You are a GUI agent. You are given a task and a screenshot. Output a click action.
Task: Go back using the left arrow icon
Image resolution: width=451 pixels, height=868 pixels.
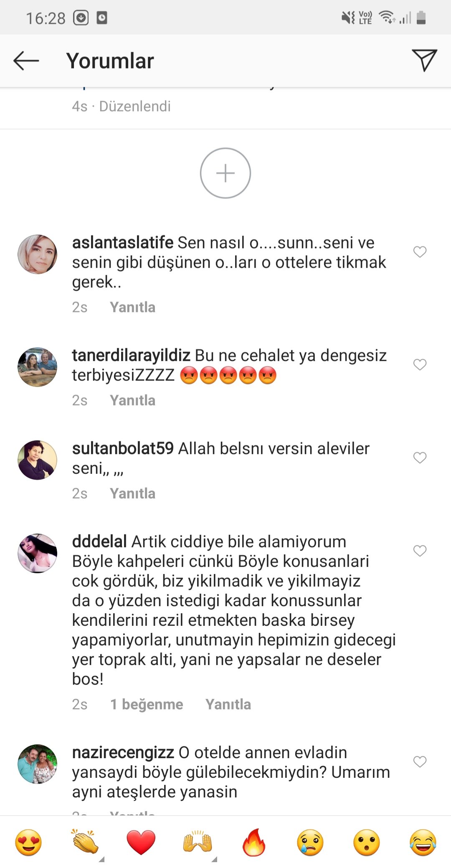click(x=26, y=61)
